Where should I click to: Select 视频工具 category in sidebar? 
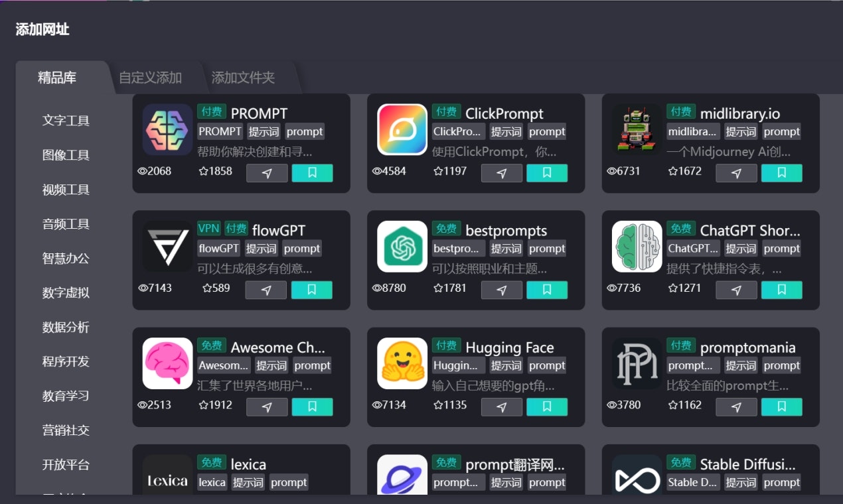[x=66, y=190]
